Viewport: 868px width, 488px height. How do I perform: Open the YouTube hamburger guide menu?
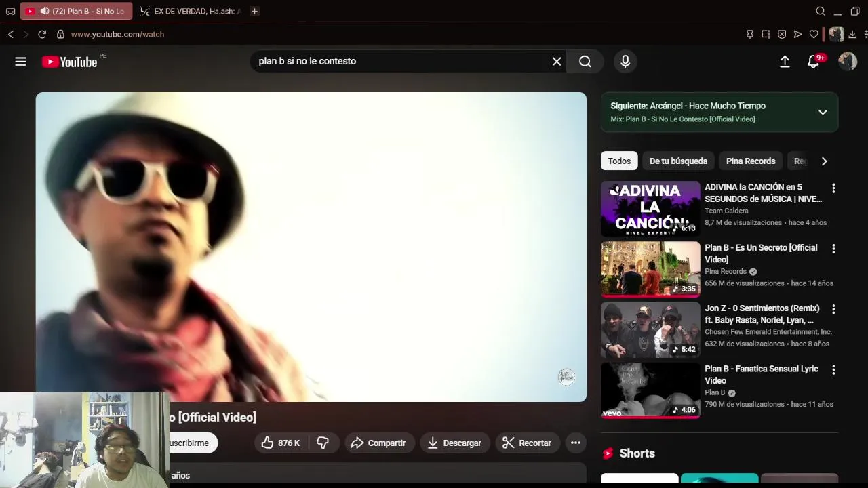[x=20, y=62]
